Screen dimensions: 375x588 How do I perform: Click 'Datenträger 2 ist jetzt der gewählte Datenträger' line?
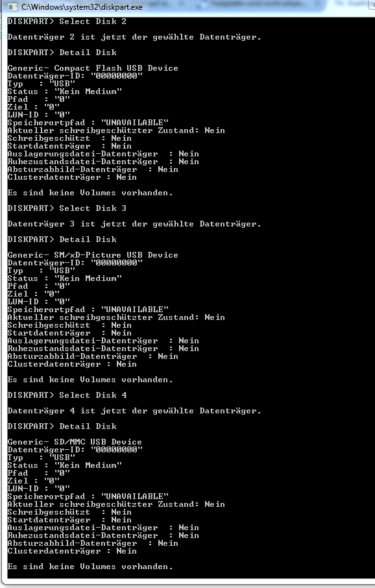(x=134, y=37)
